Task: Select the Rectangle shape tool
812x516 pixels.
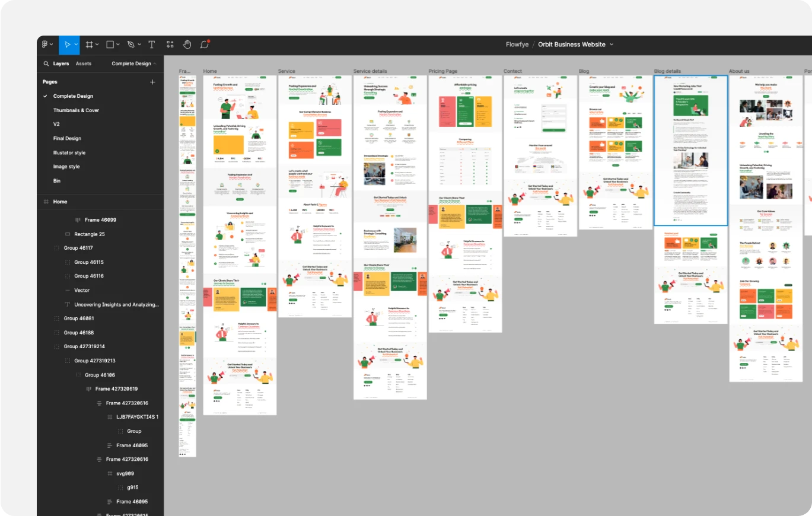Action: [x=110, y=44]
